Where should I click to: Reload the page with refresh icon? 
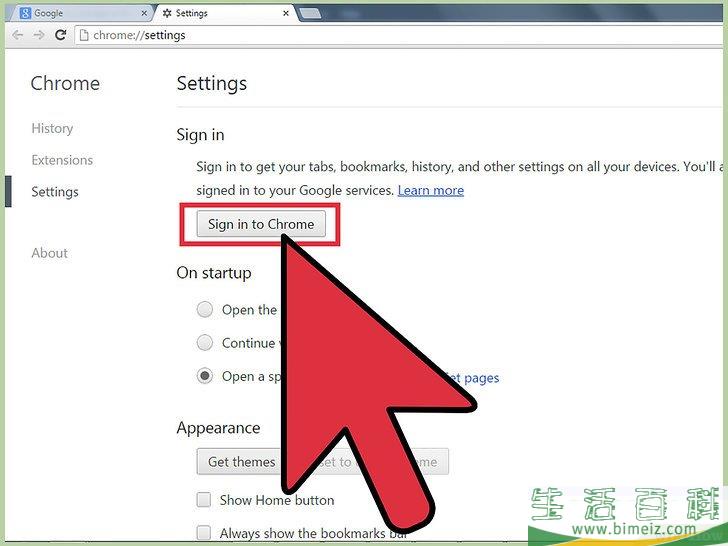click(x=60, y=35)
